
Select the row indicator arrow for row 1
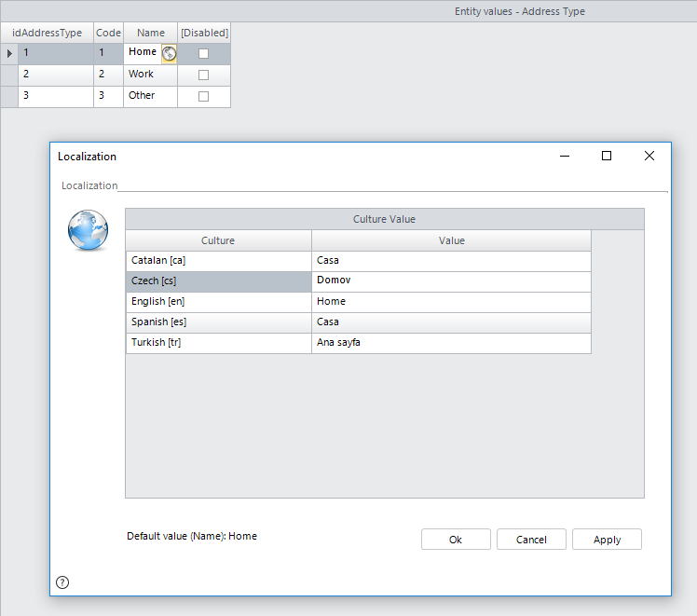[9, 54]
